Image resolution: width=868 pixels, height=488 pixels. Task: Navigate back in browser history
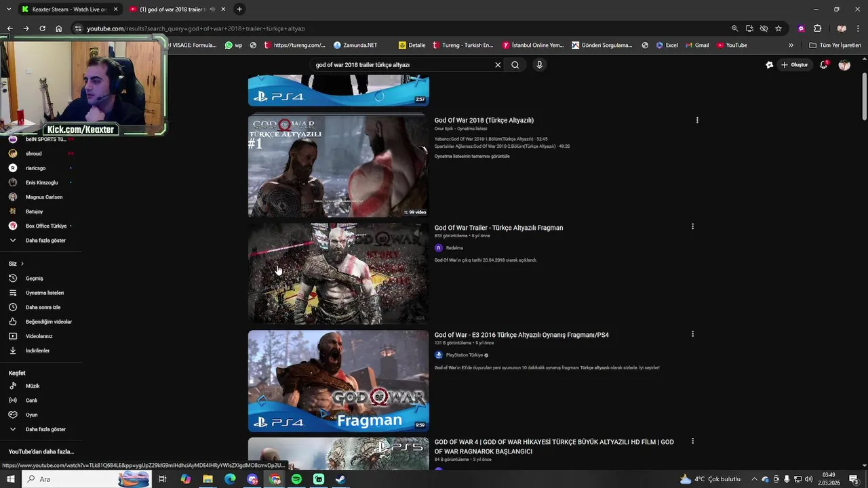(x=9, y=28)
